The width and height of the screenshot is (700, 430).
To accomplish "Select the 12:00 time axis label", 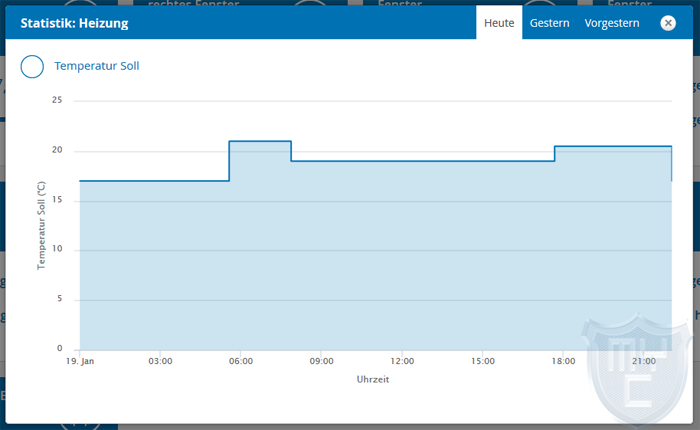I will coord(402,360).
